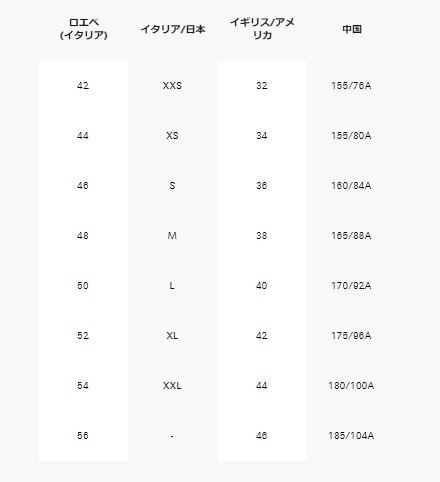440x482 pixels.
Task: Click the 155/76A China size
Action: point(351,86)
